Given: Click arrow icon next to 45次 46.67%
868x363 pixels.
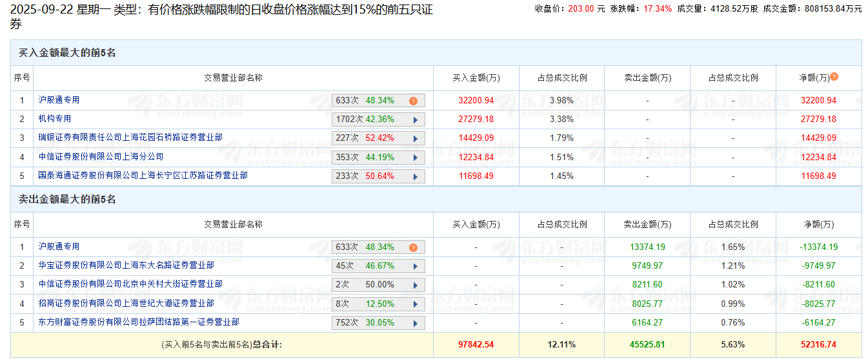Looking at the screenshot, I should (415, 266).
